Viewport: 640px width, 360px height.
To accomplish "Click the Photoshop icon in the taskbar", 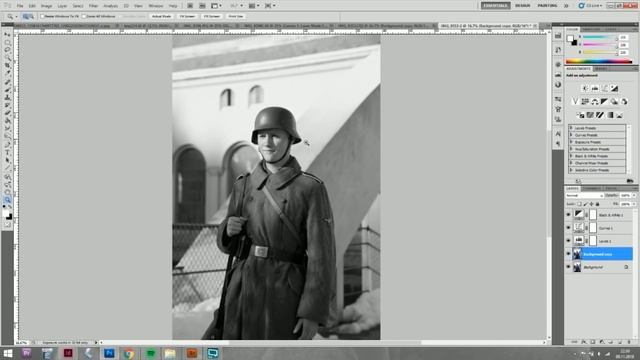I will pos(109,353).
